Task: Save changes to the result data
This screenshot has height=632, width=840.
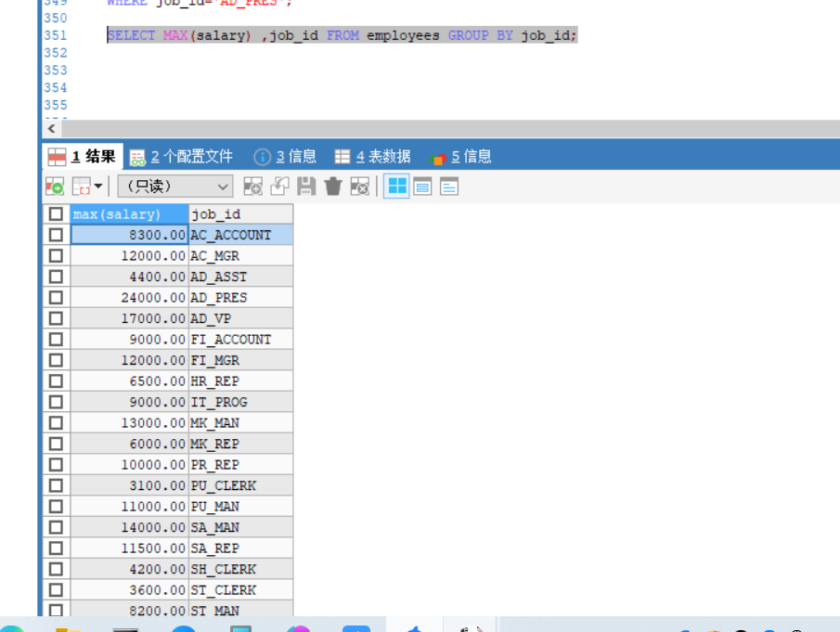Action: pos(306,186)
